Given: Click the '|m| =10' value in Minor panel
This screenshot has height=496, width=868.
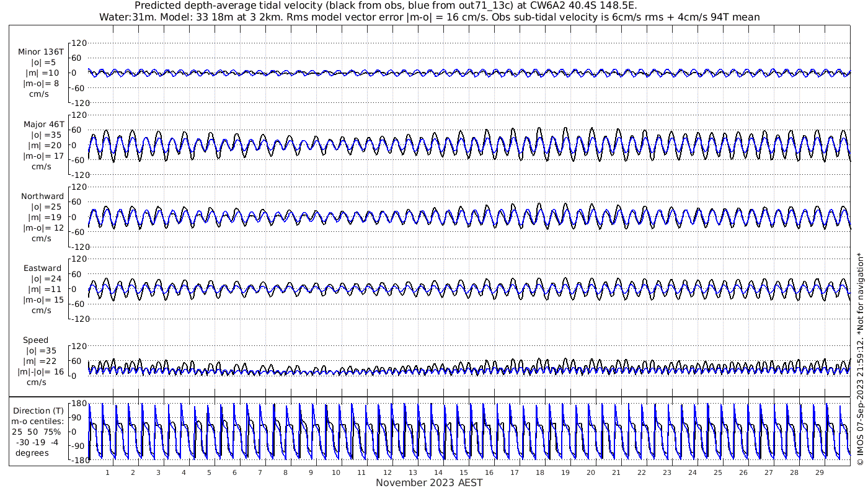Looking at the screenshot, I should tap(44, 73).
